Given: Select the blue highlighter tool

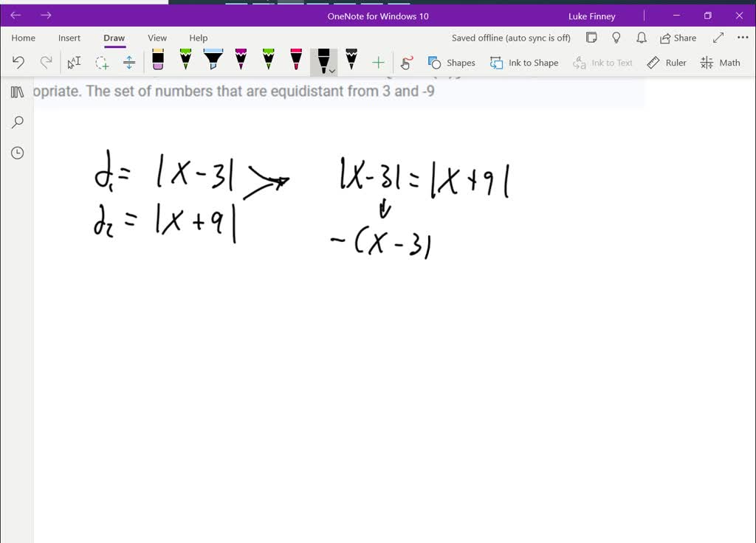Looking at the screenshot, I should (x=212, y=62).
